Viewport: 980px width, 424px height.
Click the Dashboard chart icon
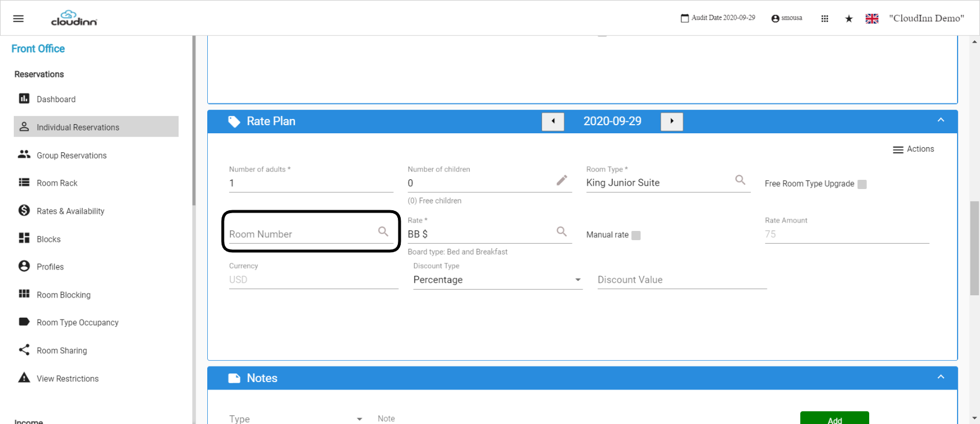[x=24, y=98]
